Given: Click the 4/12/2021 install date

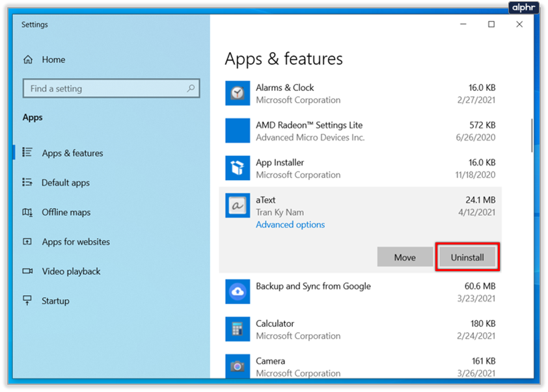Looking at the screenshot, I should (x=476, y=212).
